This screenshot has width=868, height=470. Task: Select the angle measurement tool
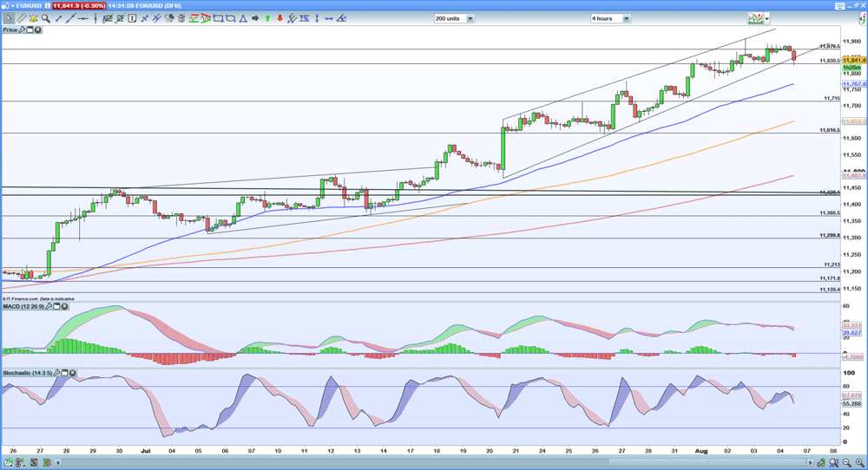click(341, 18)
